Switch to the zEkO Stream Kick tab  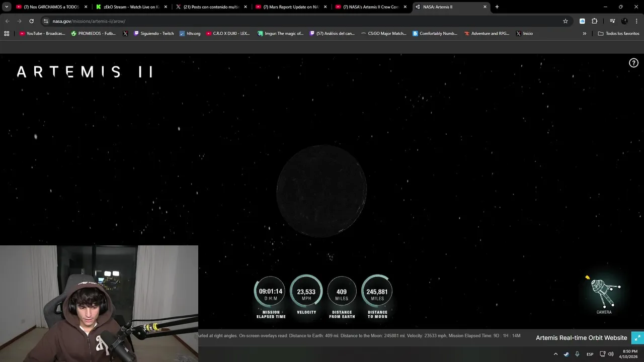point(131,7)
